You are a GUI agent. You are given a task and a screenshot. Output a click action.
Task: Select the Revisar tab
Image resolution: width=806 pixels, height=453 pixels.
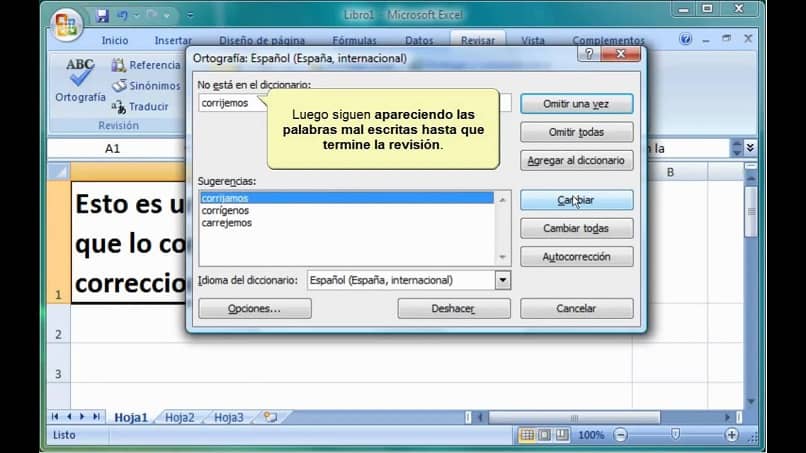click(478, 40)
